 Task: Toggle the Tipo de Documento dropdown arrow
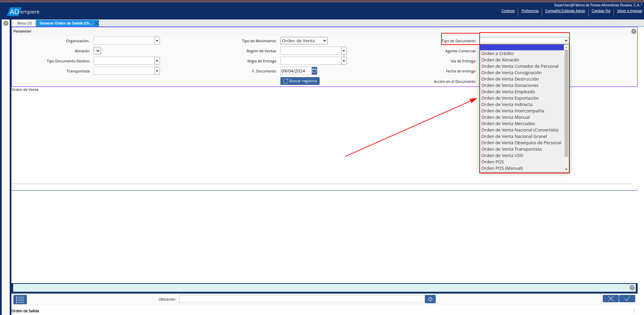point(566,41)
